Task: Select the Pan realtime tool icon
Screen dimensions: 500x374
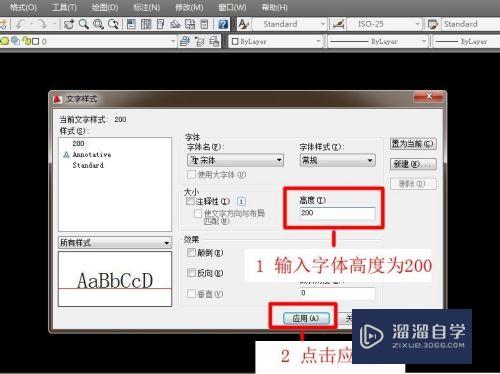Action: pyautogui.click(x=69, y=24)
